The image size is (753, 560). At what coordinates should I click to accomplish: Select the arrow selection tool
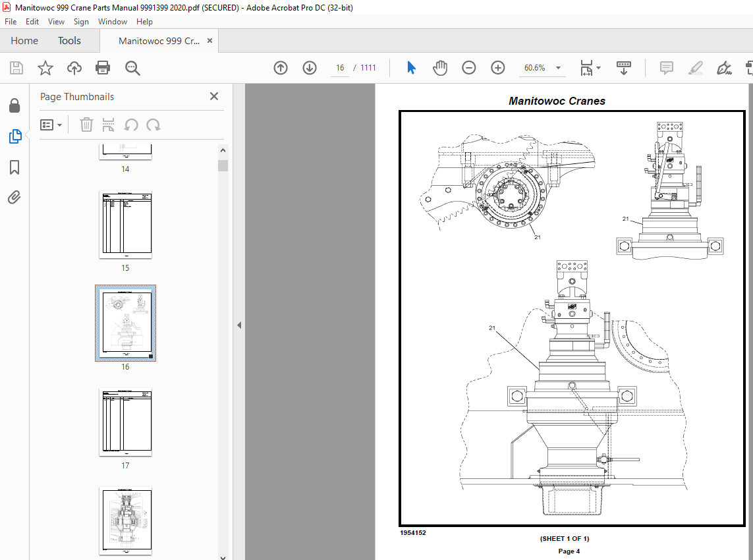click(x=411, y=68)
